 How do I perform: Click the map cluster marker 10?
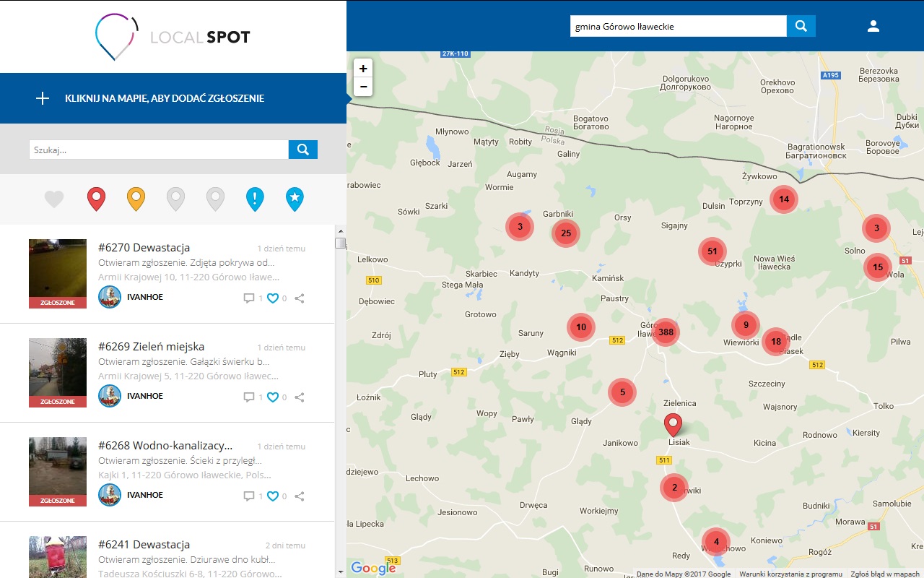(x=581, y=327)
